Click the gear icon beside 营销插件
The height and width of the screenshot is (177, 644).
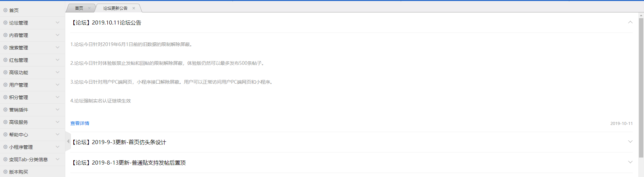pyautogui.click(x=5, y=110)
